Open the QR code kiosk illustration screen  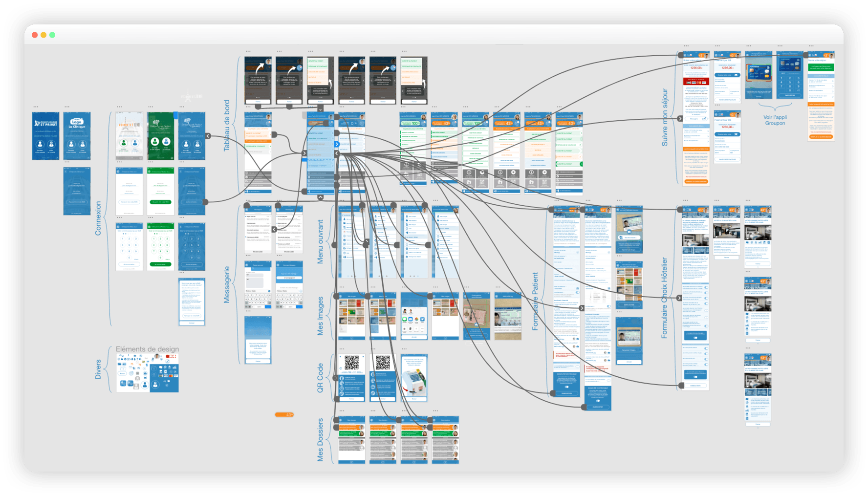click(x=414, y=378)
